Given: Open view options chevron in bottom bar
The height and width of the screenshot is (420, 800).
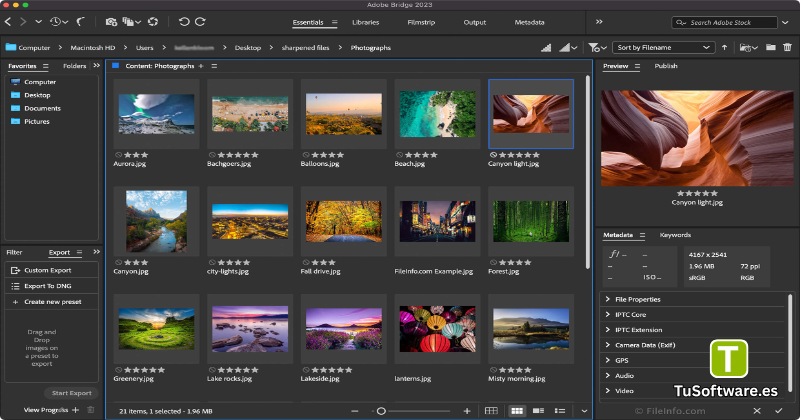Looking at the screenshot, I should [x=584, y=411].
